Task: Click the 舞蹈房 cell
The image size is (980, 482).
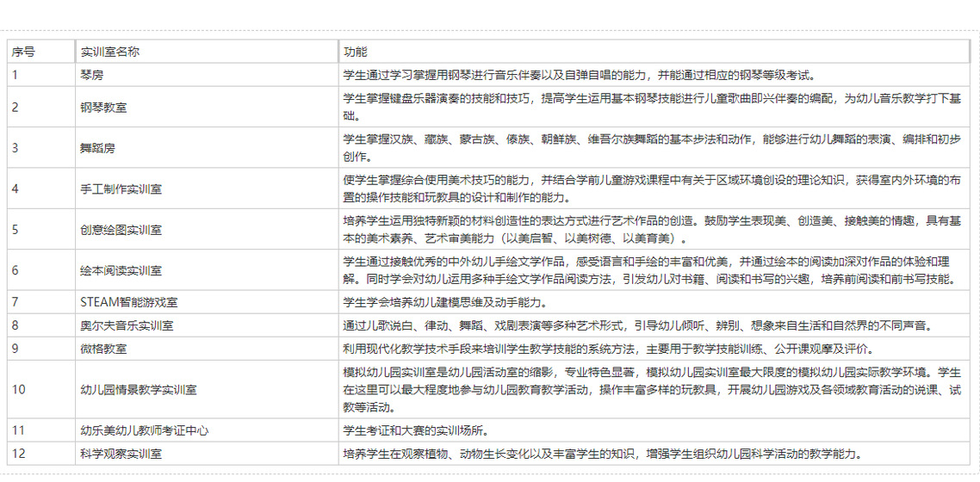Action: pyautogui.click(x=97, y=148)
